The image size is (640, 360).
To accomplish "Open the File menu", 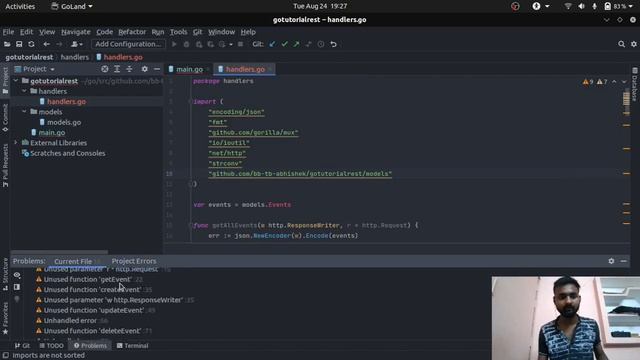I will (x=8, y=32).
